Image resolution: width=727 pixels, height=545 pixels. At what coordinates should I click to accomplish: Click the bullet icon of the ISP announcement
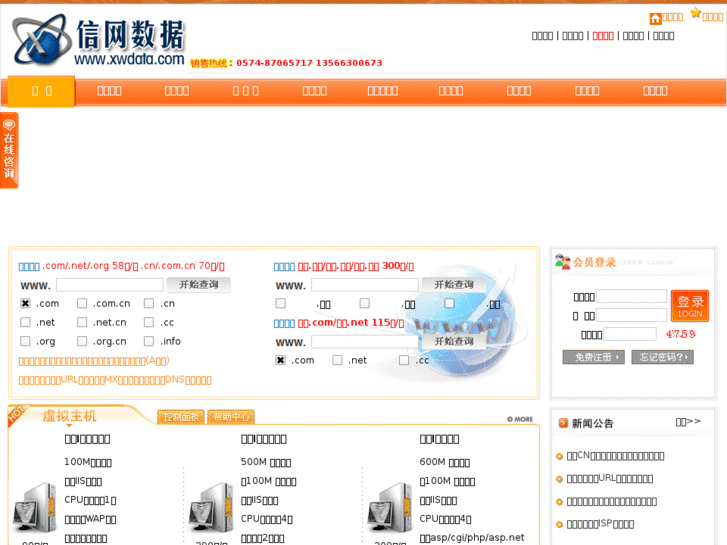pos(559,525)
